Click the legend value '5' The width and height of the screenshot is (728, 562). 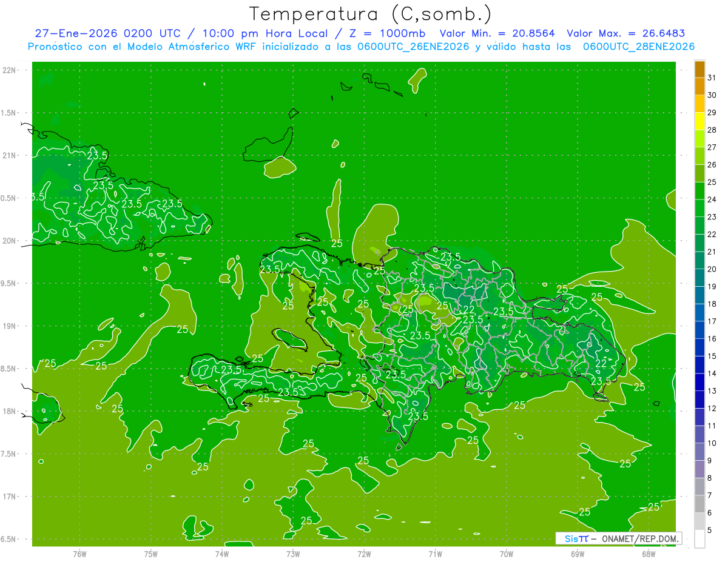click(710, 530)
